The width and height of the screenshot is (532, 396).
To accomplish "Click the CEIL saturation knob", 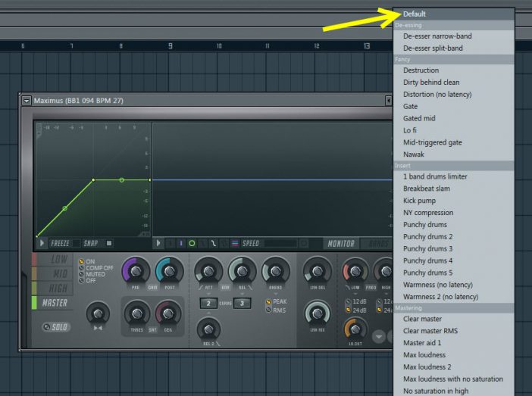I will (x=168, y=313).
